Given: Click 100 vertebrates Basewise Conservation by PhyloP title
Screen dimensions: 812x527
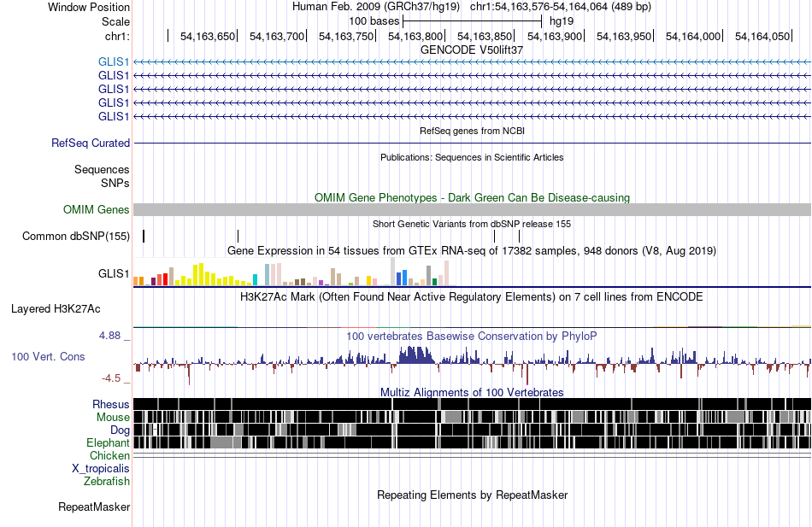Looking at the screenshot, I should click(x=472, y=336).
